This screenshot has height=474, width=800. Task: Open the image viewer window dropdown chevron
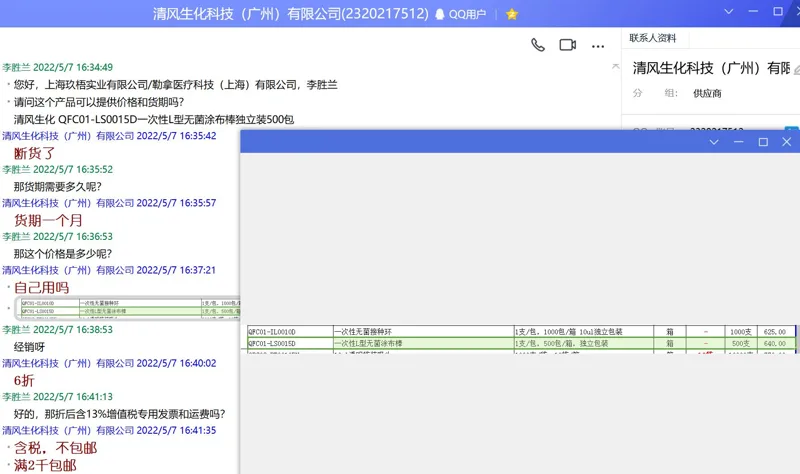tap(714, 142)
